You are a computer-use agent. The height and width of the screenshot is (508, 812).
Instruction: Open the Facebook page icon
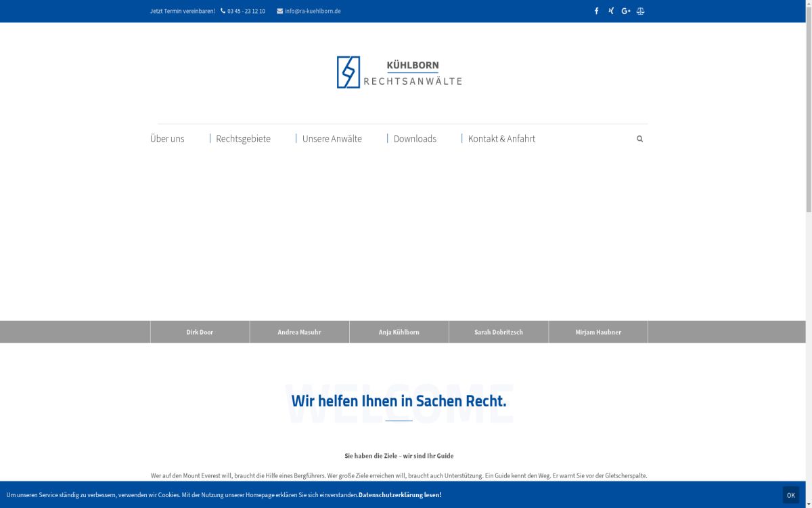click(596, 11)
